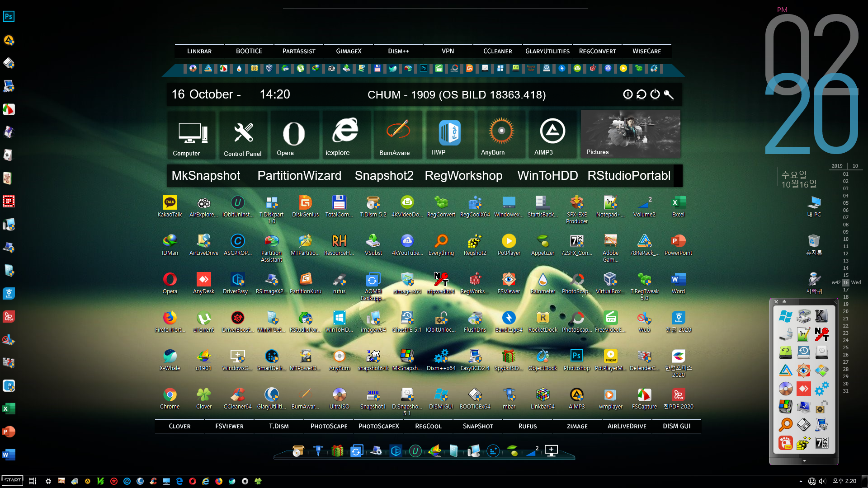Select CCLEANER in top menu bar

coord(498,51)
